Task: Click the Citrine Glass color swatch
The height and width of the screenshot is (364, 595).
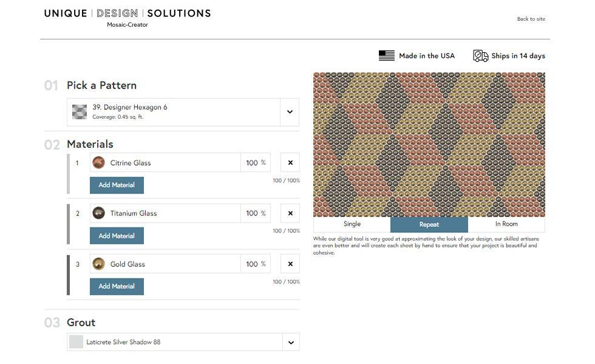Action: coord(98,163)
